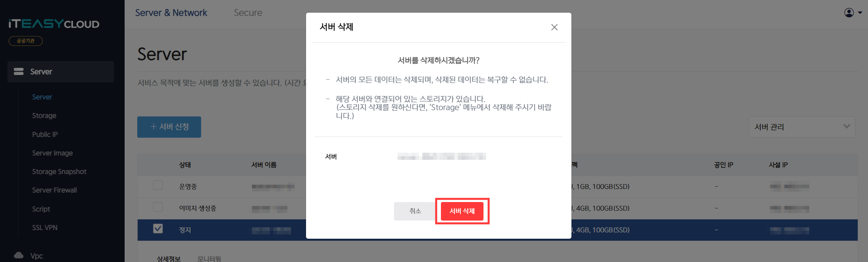This screenshot has width=868, height=262.
Task: Click the + 서버 신청 button
Action: pyautogui.click(x=169, y=127)
